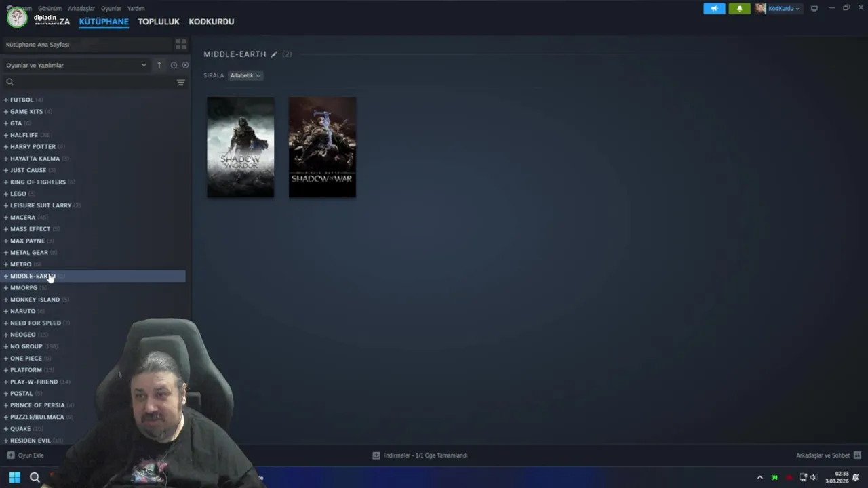868x488 pixels.
Task: Expand the GAME KITS collection
Action: (x=6, y=111)
